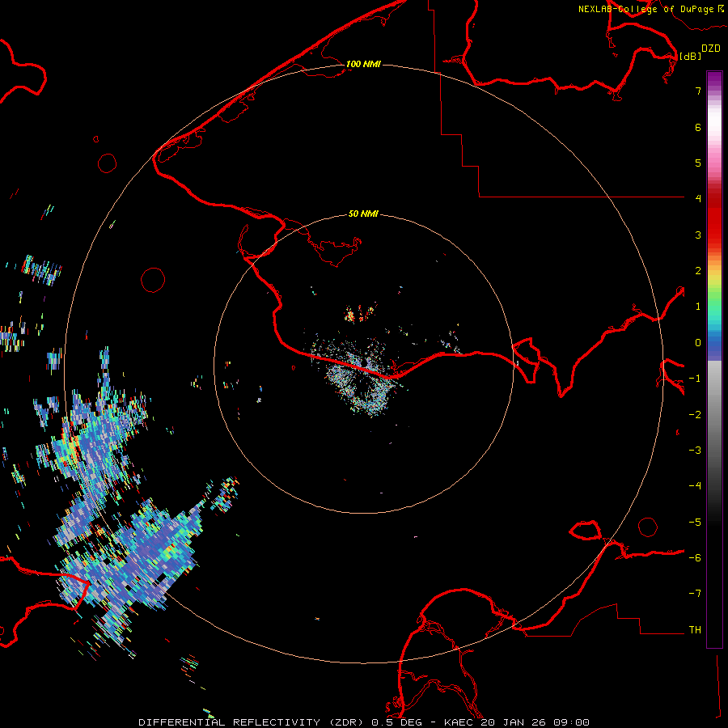Select the -3 dB tick on the scale

click(695, 450)
